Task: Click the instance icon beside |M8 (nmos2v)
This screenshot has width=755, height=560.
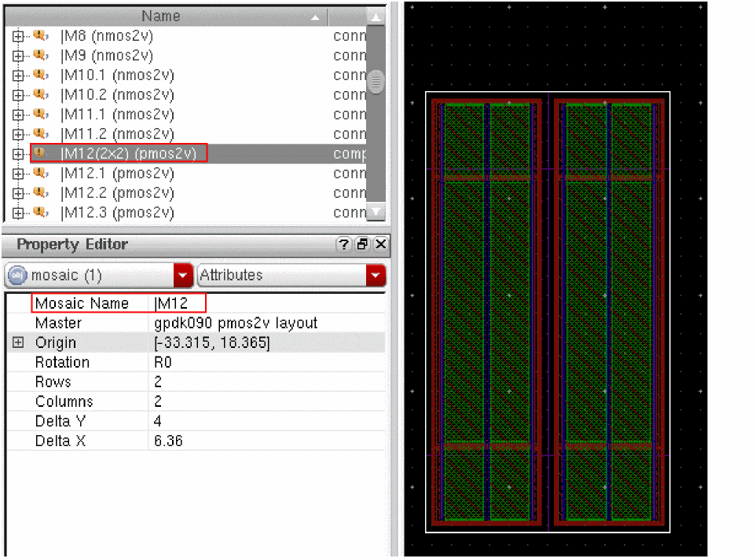Action: click(41, 36)
